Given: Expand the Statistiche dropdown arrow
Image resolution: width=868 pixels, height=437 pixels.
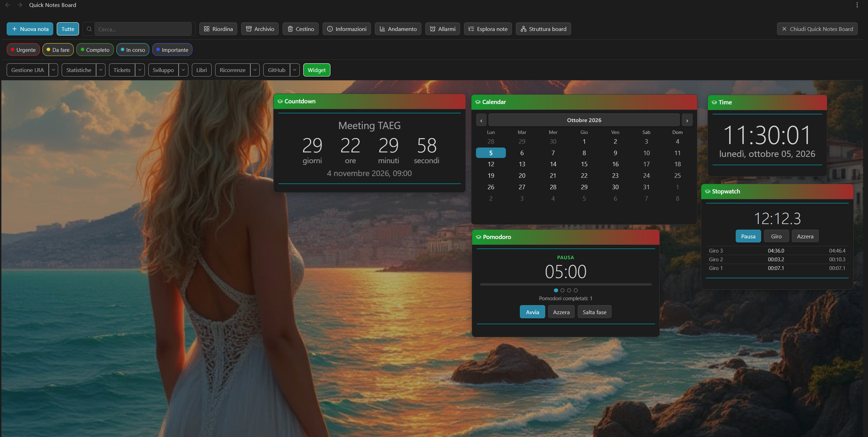Looking at the screenshot, I should pyautogui.click(x=101, y=70).
